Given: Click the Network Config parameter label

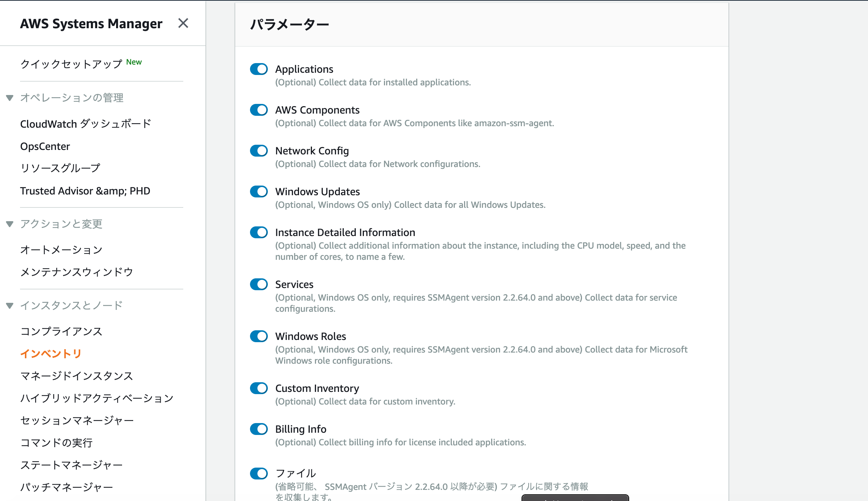Looking at the screenshot, I should point(312,151).
